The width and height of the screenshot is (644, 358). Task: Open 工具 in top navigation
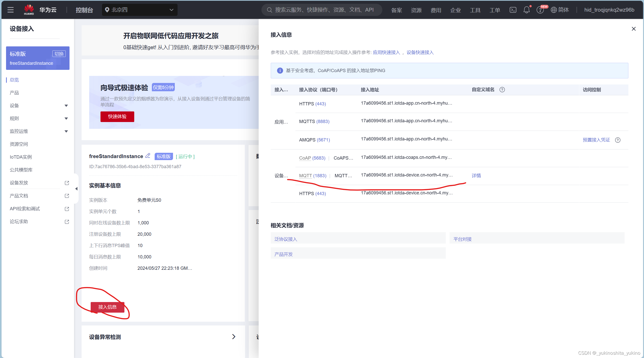[475, 10]
